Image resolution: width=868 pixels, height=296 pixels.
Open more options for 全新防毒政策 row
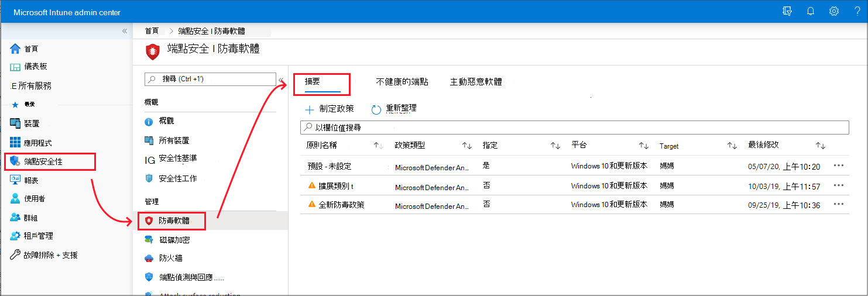(839, 204)
